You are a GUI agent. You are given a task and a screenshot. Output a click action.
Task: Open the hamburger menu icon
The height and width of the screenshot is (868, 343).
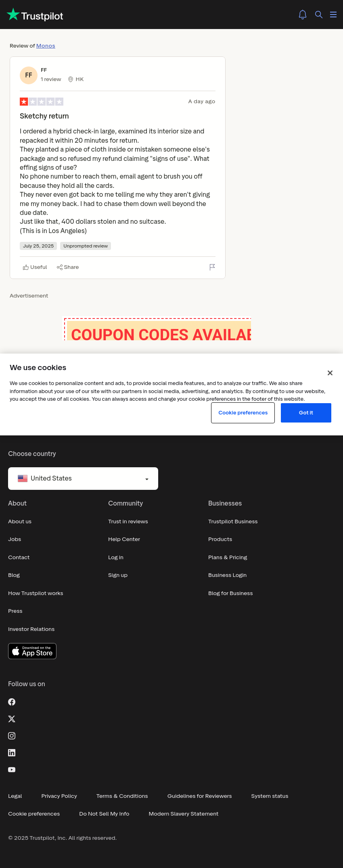point(333,15)
